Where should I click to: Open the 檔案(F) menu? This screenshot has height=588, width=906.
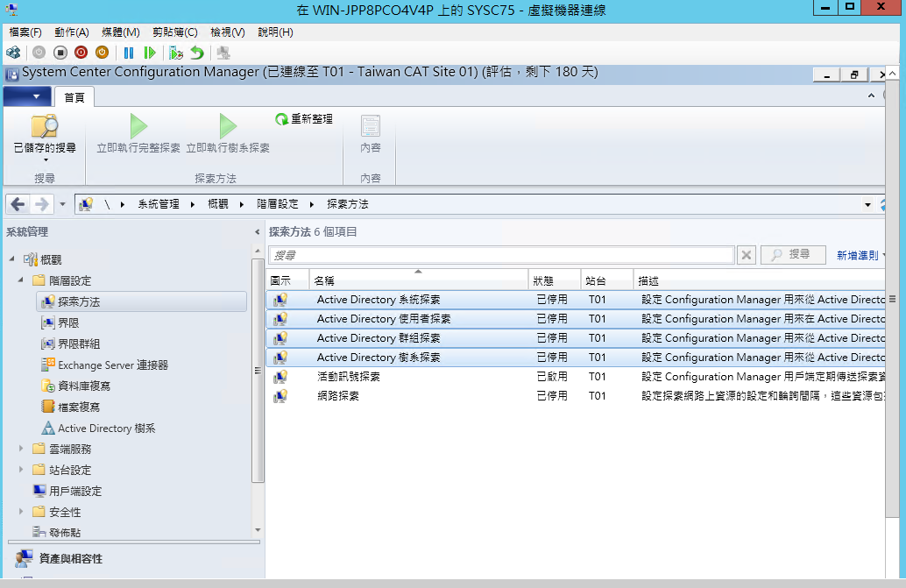25,32
